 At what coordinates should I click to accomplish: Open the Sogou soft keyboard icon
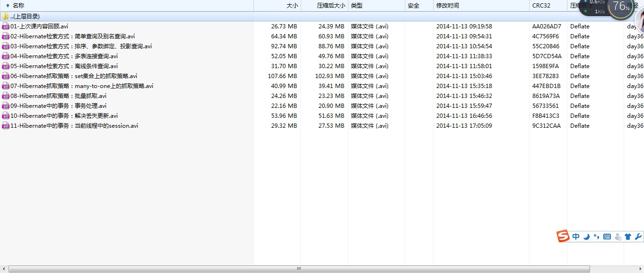tap(607, 237)
